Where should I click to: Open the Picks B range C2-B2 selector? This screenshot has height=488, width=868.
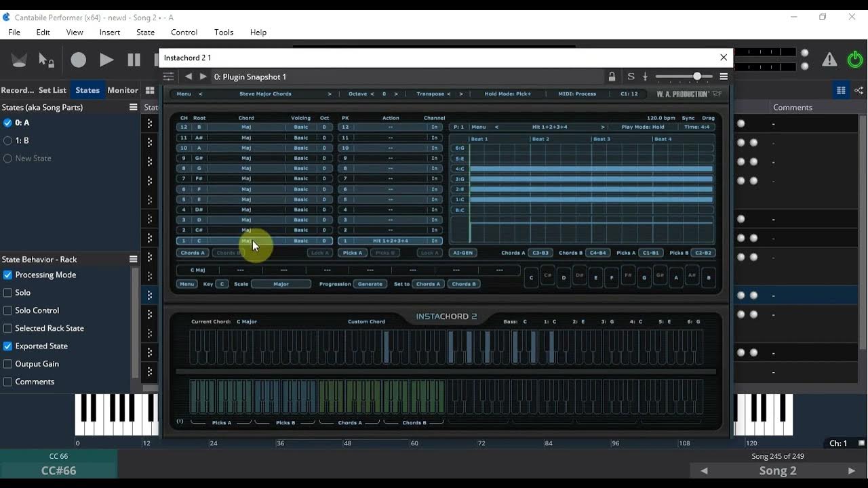pos(703,253)
